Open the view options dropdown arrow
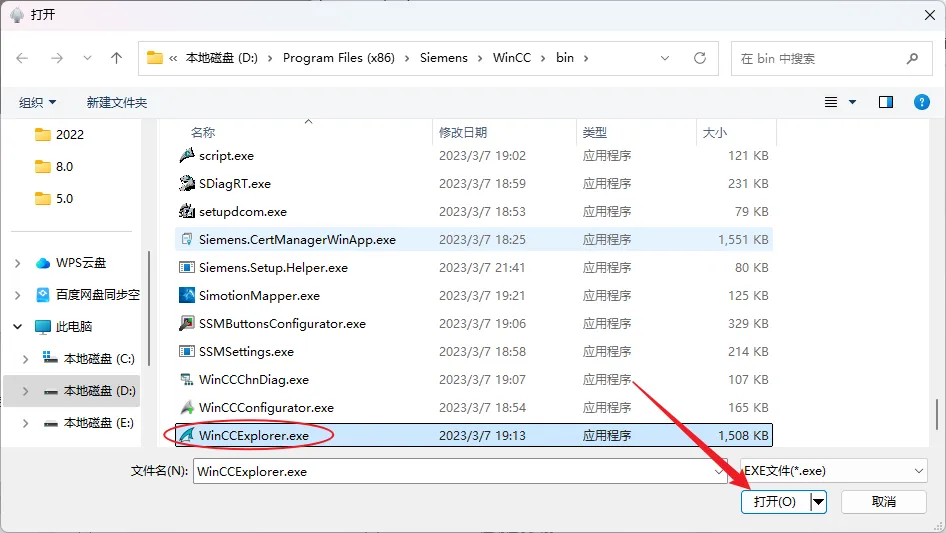946x533 pixels. (x=852, y=102)
